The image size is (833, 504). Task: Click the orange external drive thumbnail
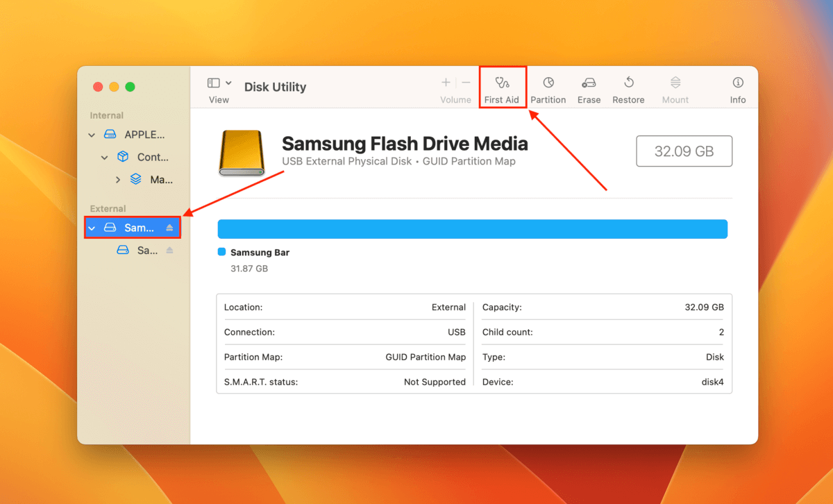point(242,153)
